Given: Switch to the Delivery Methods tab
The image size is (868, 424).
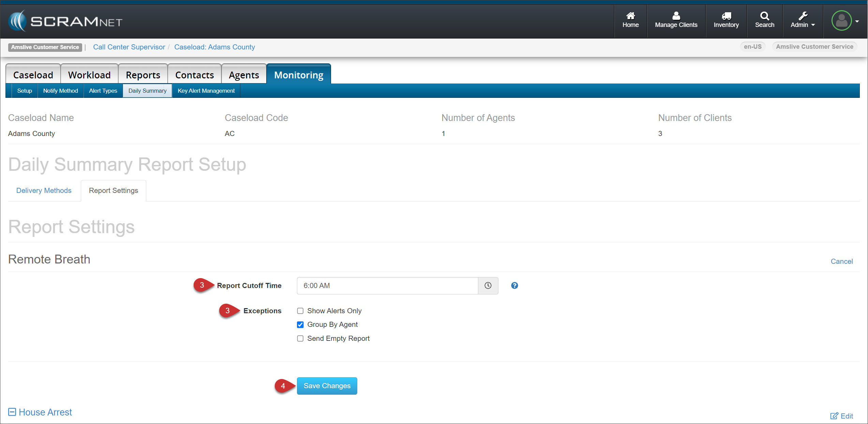Looking at the screenshot, I should pos(44,191).
